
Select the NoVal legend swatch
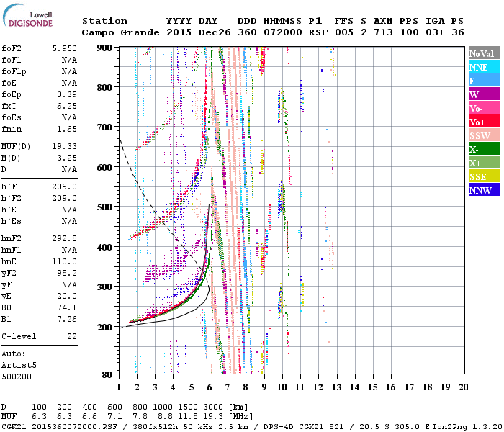(x=484, y=53)
